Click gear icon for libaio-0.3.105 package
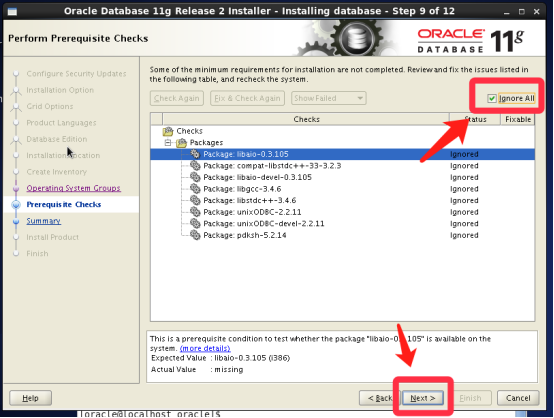This screenshot has height=418, width=554. 195,154
